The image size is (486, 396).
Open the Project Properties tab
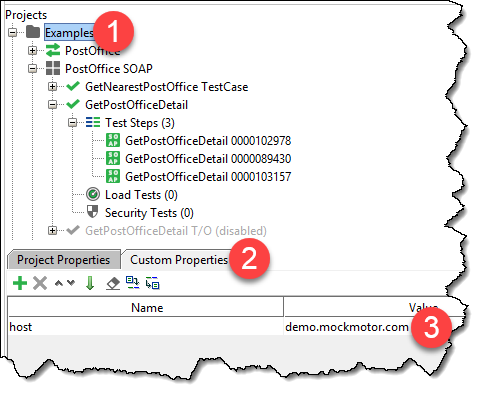click(x=63, y=260)
